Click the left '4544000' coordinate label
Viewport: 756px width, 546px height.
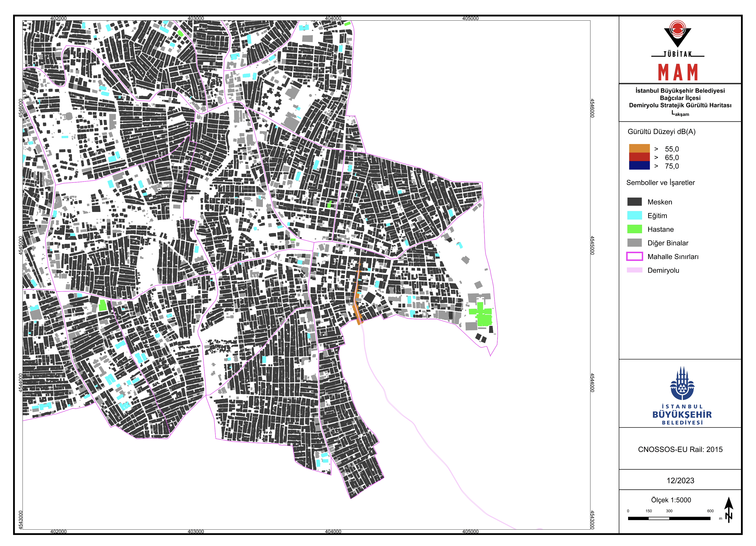click(21, 383)
